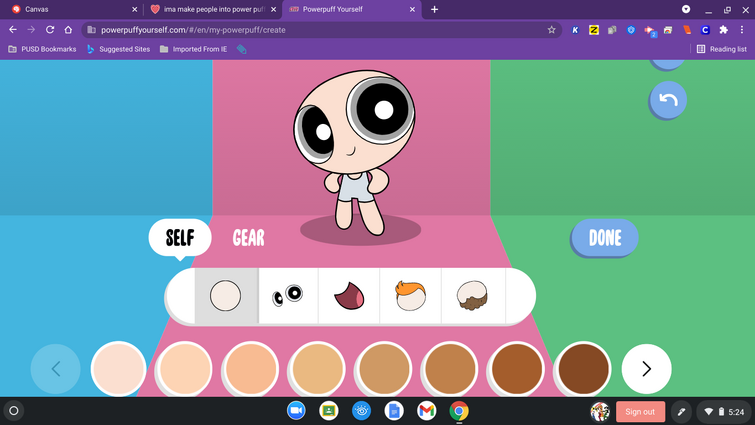Switch to the SELF tab

[180, 238]
